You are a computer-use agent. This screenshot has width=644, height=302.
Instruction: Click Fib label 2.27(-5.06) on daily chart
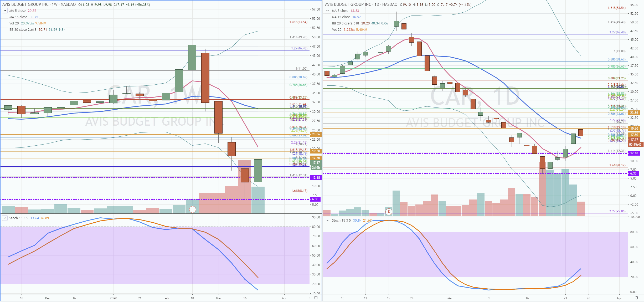tap(617, 211)
